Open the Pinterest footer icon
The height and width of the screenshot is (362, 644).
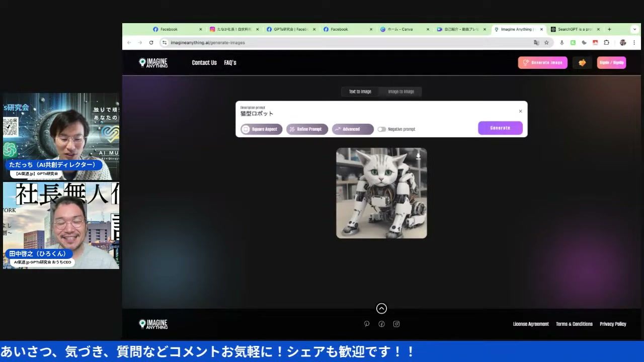coord(367,324)
